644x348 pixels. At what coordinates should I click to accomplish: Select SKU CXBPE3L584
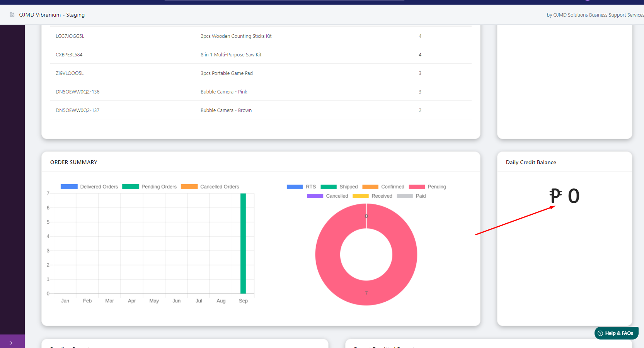[69, 54]
